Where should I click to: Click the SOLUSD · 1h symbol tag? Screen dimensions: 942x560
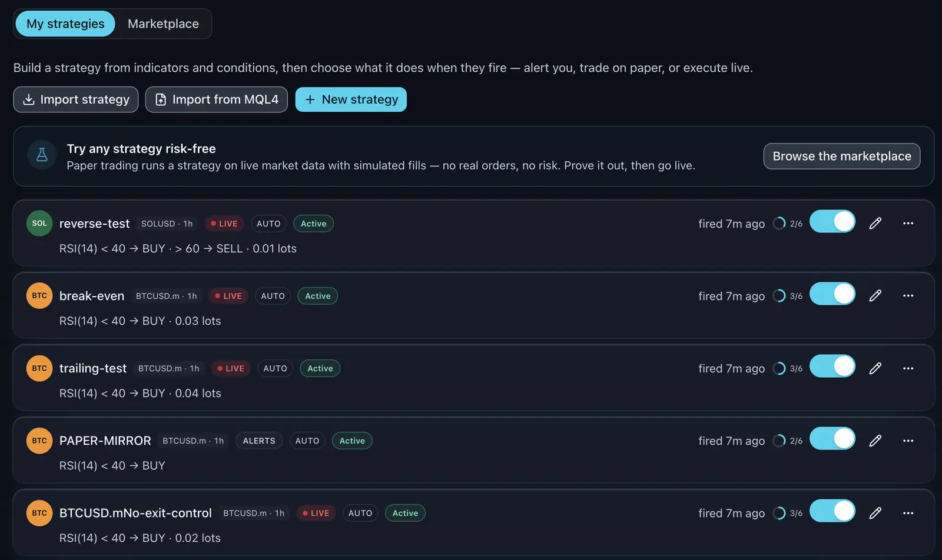167,224
